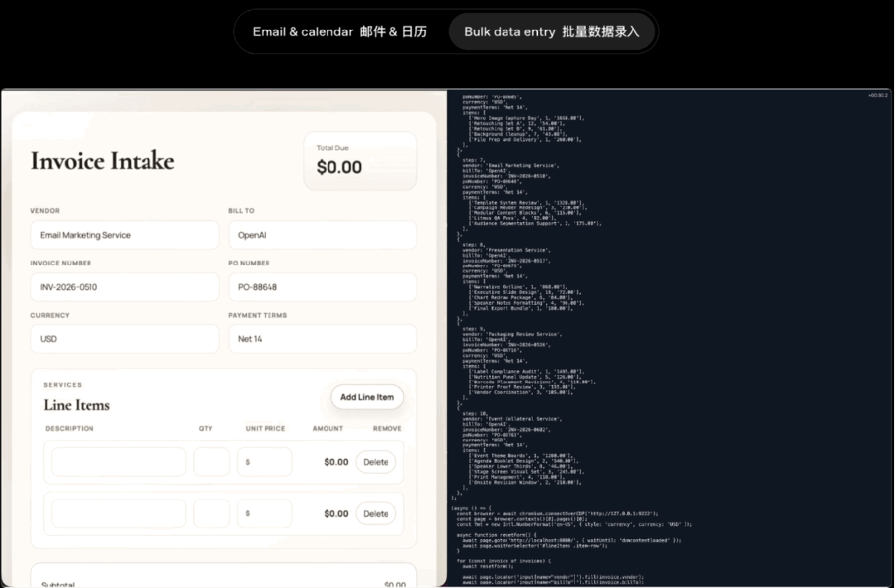Click 'Packaging Review Service' vendor line in code

click(512, 335)
